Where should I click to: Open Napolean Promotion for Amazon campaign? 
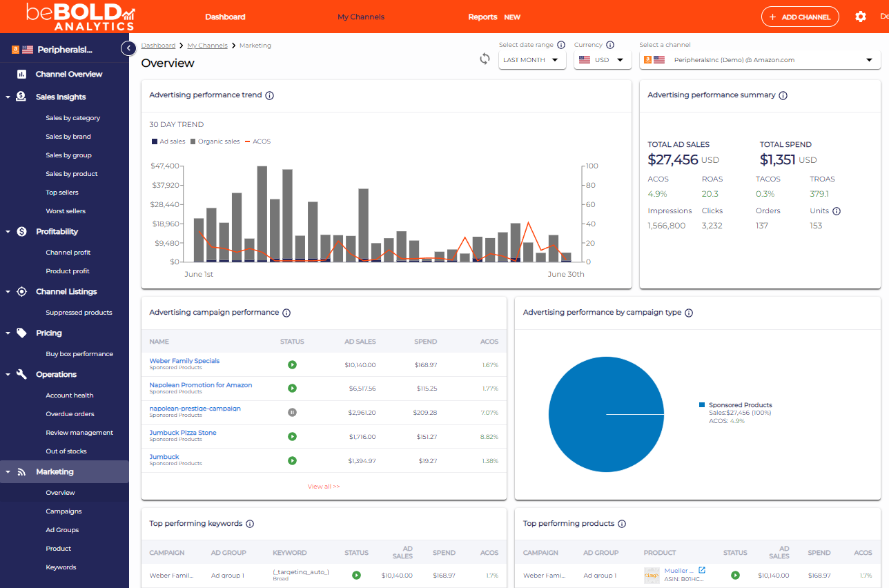click(201, 385)
